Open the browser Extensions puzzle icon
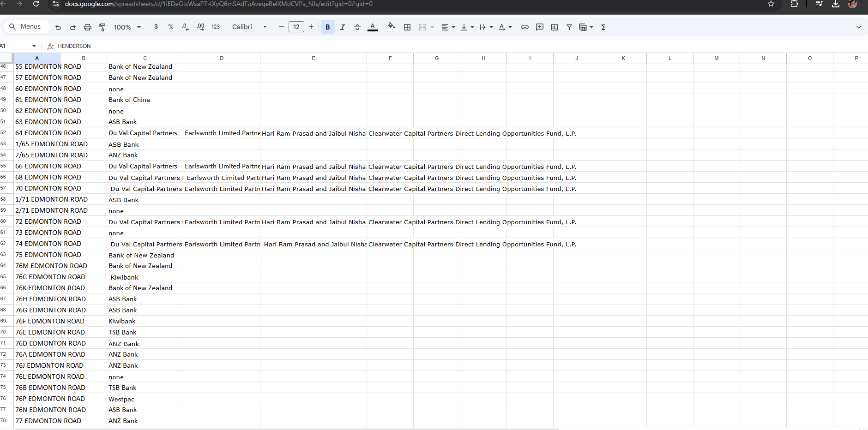868x430 pixels. tap(794, 4)
